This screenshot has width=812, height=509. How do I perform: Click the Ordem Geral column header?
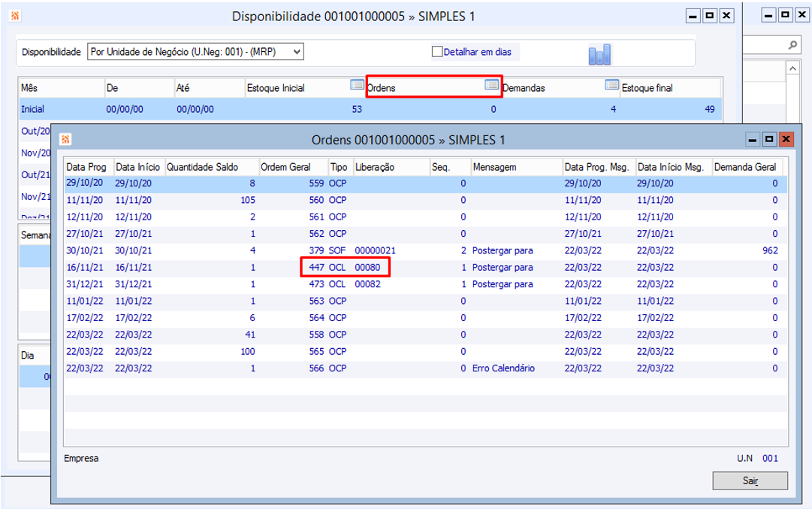[x=284, y=167]
